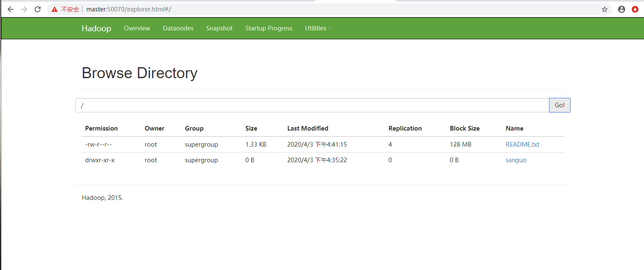Click the Go! button
The width and height of the screenshot is (644, 270).
(560, 105)
